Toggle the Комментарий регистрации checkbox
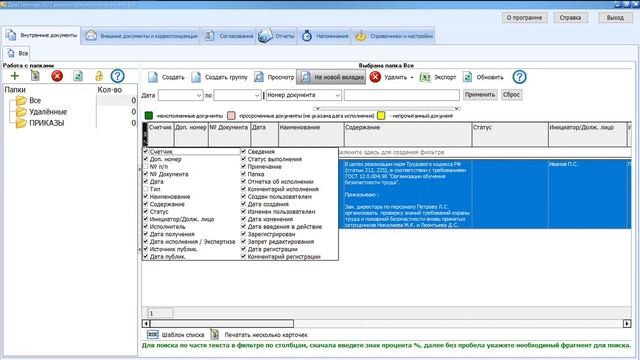Screen dimensions: 640x360 click(244, 256)
